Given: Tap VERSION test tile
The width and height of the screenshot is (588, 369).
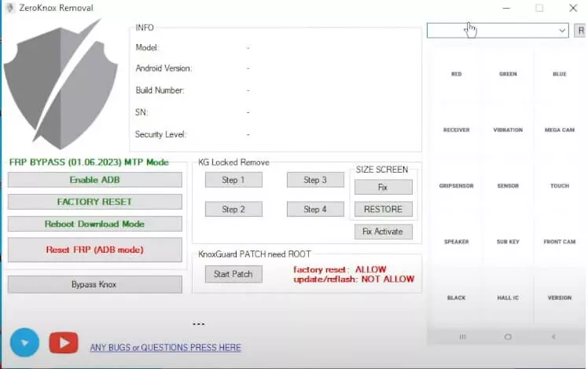Looking at the screenshot, I should click(560, 298).
